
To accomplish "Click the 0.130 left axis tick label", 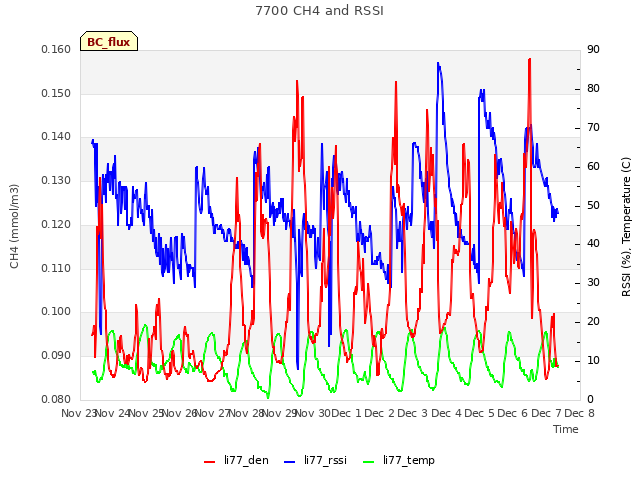I will (56, 180).
